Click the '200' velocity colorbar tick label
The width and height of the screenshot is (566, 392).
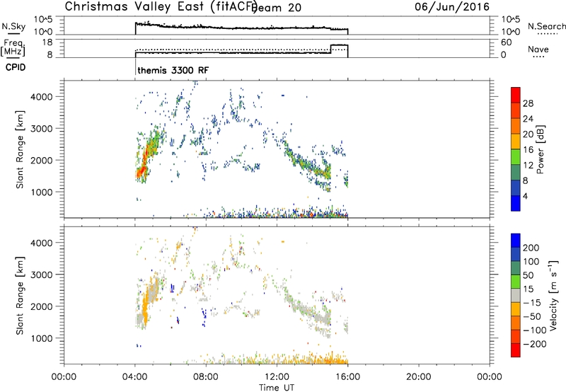click(531, 248)
